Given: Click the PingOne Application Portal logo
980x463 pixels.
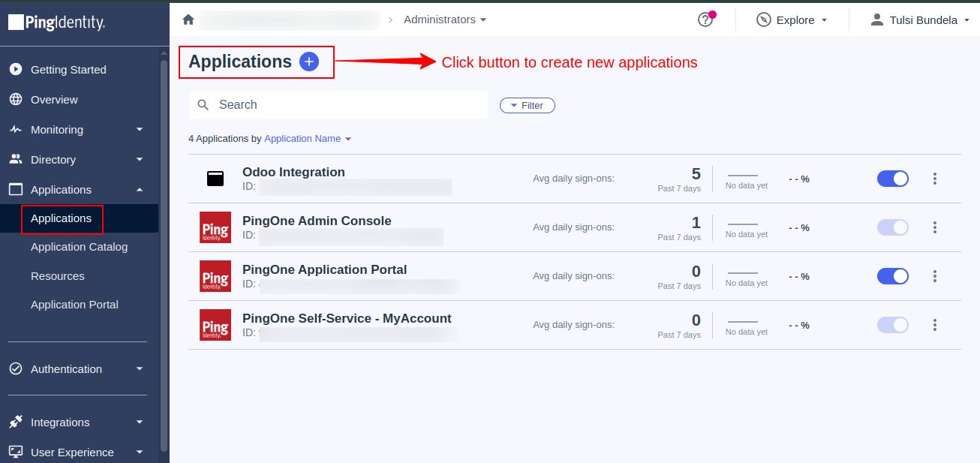Looking at the screenshot, I should (x=215, y=276).
